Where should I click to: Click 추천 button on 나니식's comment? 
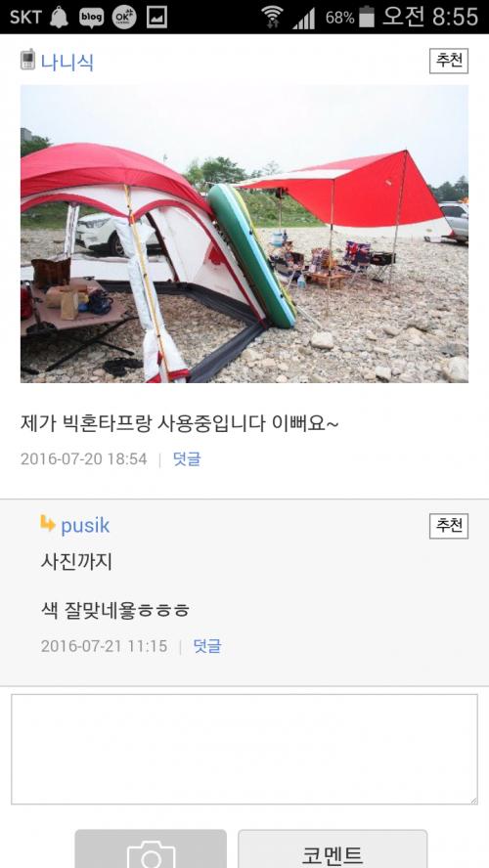(x=449, y=61)
